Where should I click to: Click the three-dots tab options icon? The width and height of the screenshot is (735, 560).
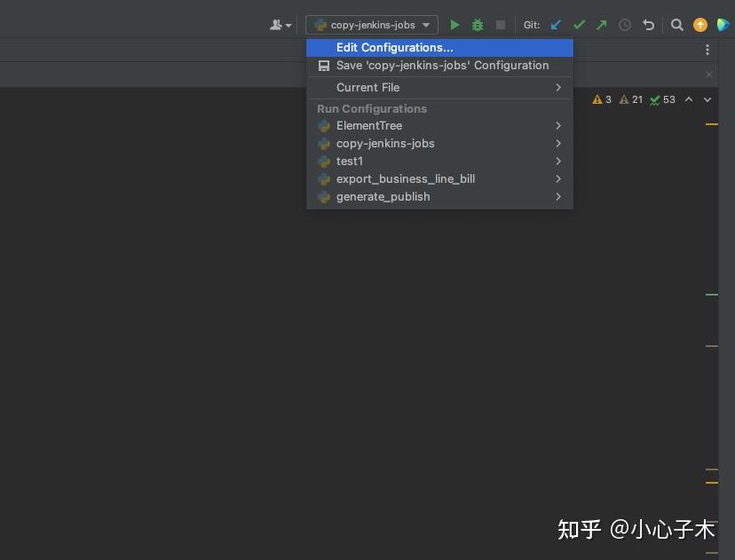click(x=707, y=50)
